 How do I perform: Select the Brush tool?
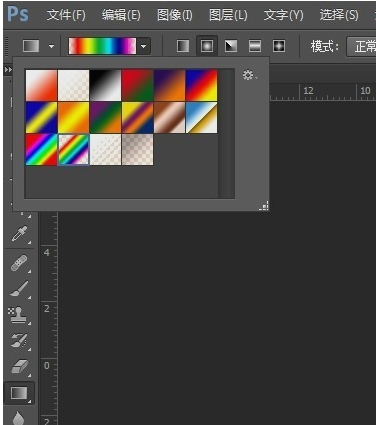(x=19, y=289)
